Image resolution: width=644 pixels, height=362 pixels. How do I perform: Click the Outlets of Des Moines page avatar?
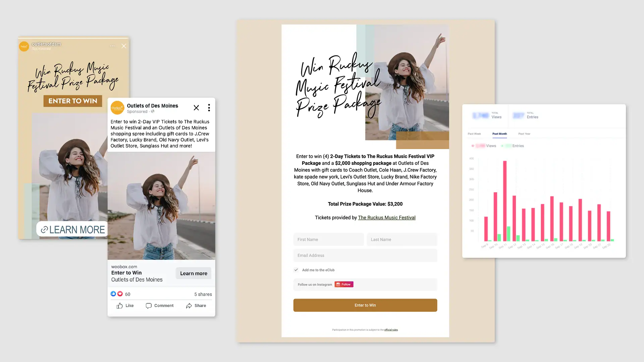pyautogui.click(x=117, y=108)
